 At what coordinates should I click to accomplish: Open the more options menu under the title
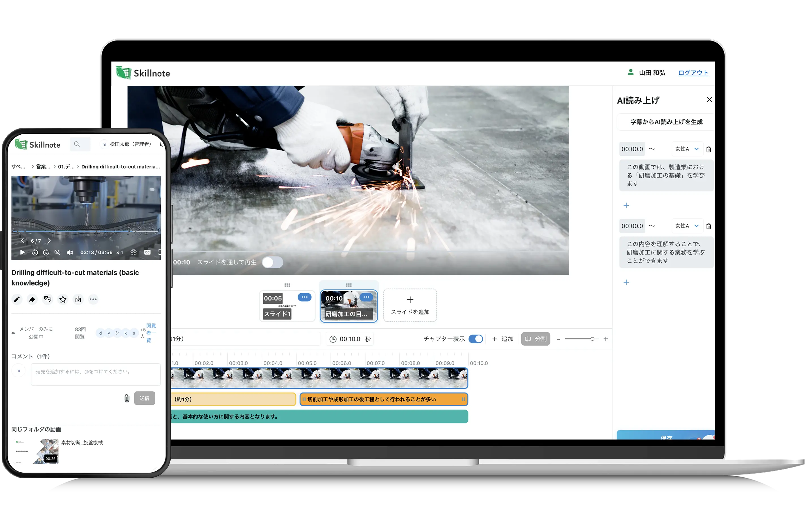[93, 299]
